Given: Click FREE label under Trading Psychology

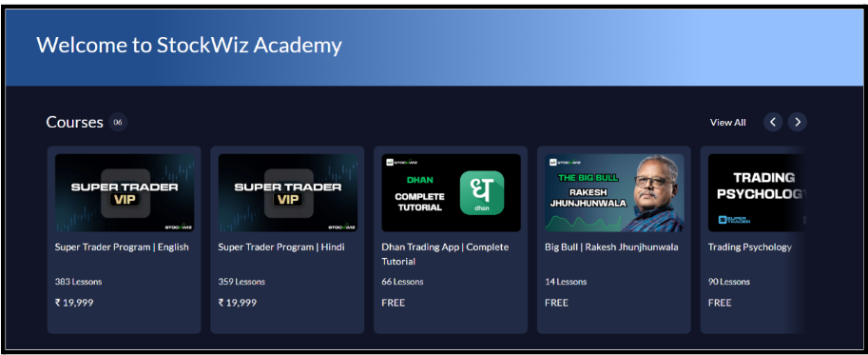Looking at the screenshot, I should point(720,303).
